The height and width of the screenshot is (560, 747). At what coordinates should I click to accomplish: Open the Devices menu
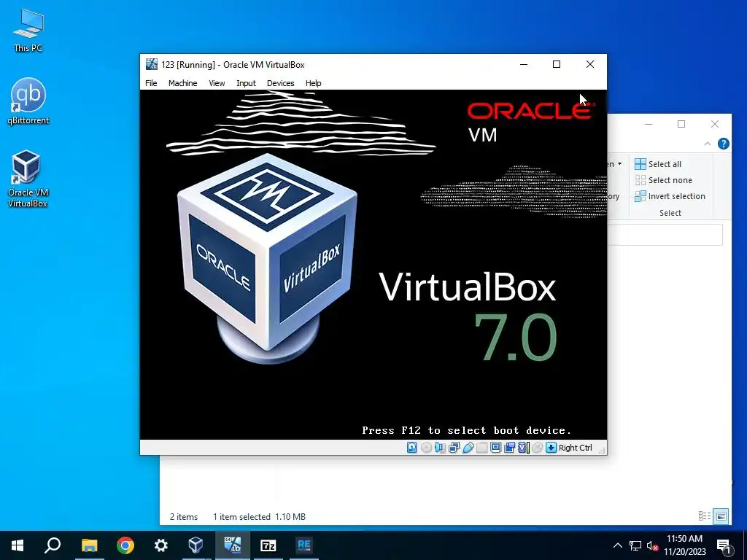pyautogui.click(x=281, y=83)
